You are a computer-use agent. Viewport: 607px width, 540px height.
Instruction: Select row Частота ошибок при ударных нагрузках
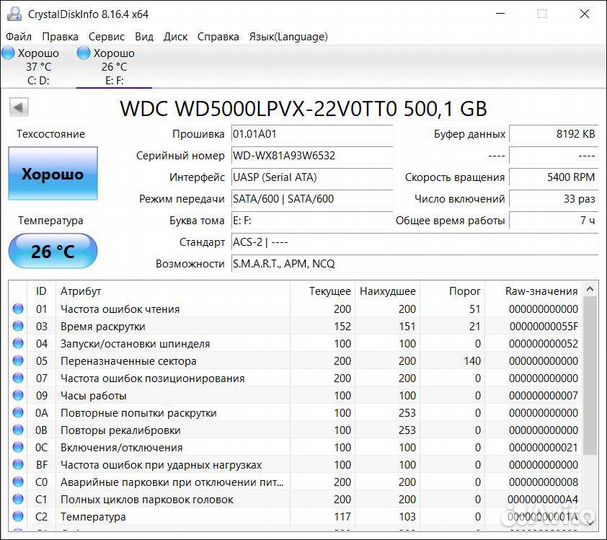[296, 465]
